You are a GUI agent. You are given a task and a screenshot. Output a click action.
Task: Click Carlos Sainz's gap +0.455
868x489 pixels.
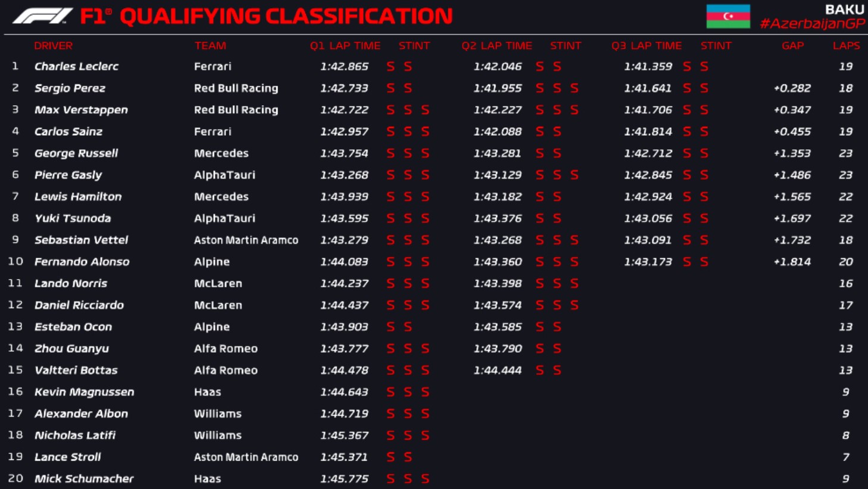point(792,131)
